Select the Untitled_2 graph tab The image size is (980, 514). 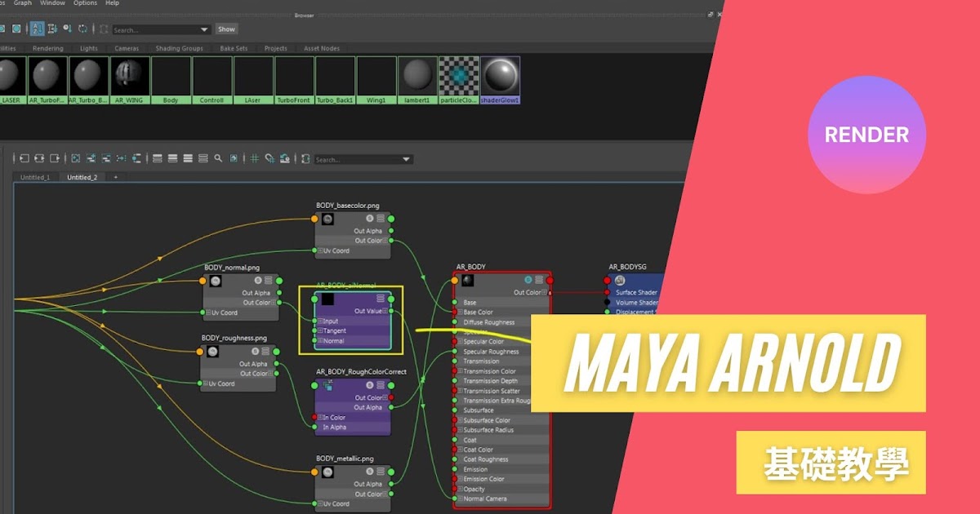coord(82,177)
